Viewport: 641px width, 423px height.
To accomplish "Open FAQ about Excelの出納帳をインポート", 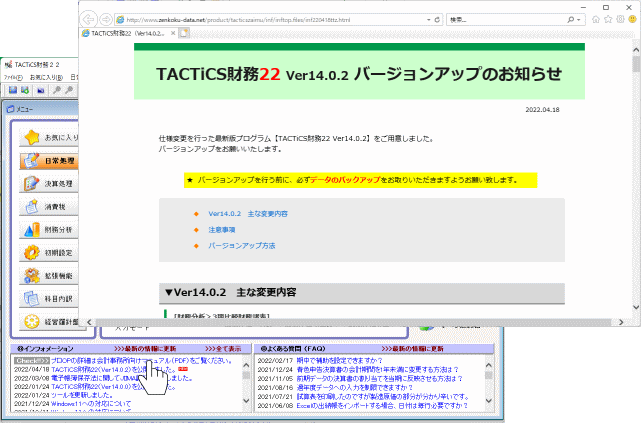I will 382,405.
